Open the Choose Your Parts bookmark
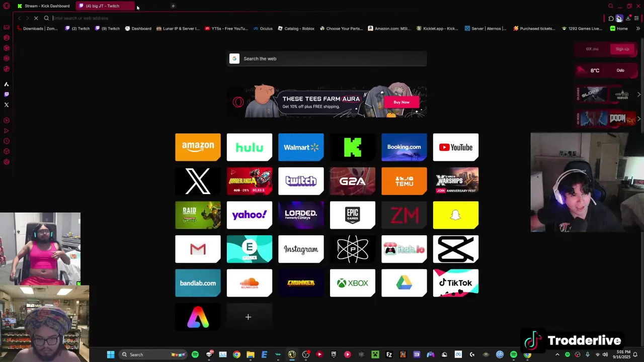The width and height of the screenshot is (644, 362). pos(341,29)
